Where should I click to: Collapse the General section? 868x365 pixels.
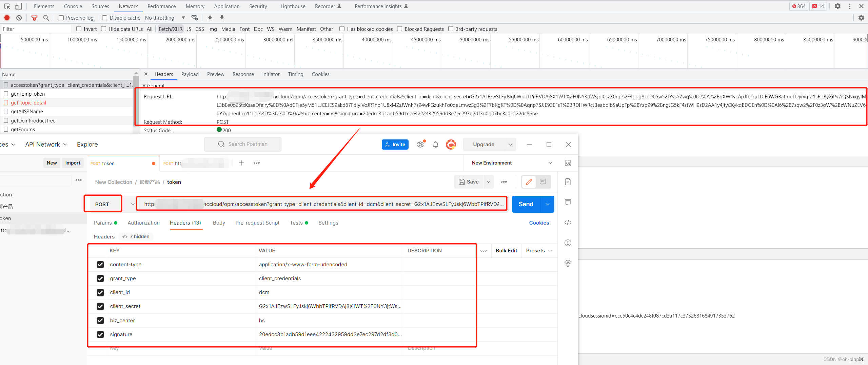tap(144, 86)
